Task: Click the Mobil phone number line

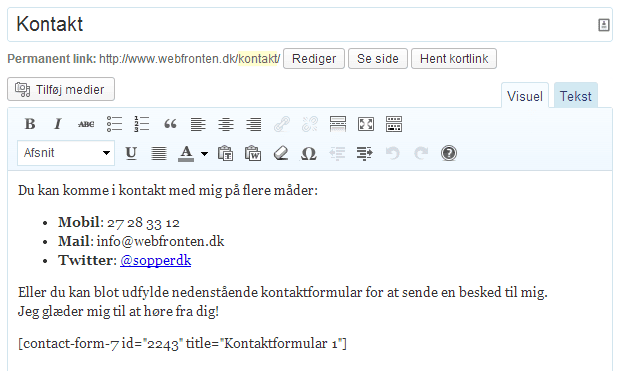Action: 119,222
